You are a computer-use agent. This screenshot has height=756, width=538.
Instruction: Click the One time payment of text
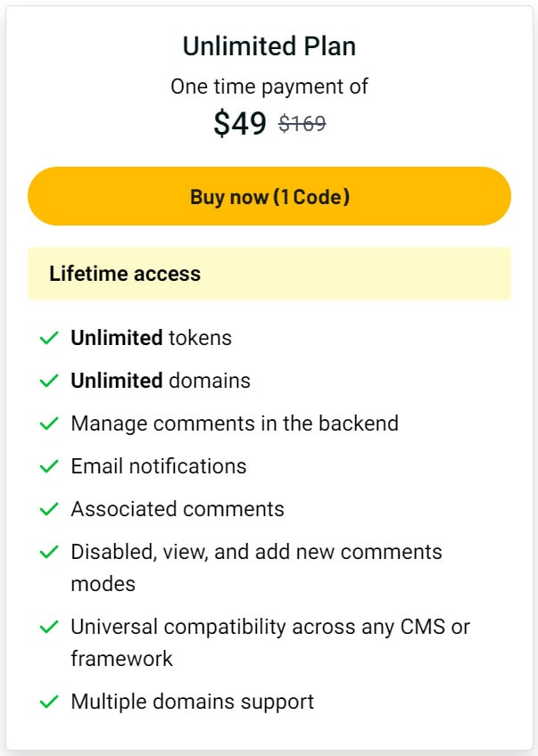[x=269, y=86]
